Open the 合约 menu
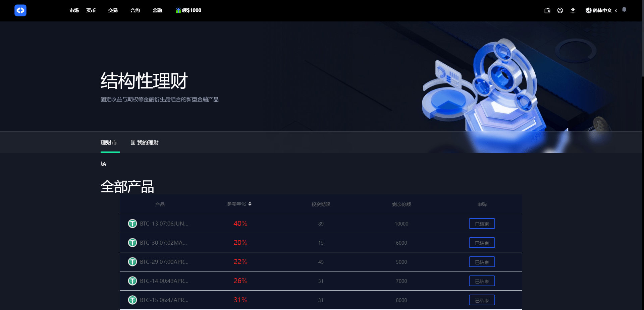The image size is (644, 310). tap(135, 10)
